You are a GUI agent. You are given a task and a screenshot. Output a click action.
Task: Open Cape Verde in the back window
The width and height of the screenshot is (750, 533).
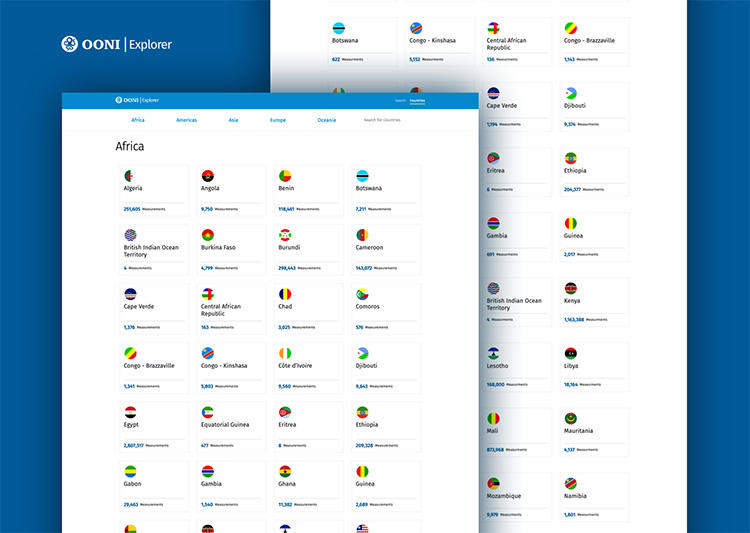pyautogui.click(x=517, y=107)
